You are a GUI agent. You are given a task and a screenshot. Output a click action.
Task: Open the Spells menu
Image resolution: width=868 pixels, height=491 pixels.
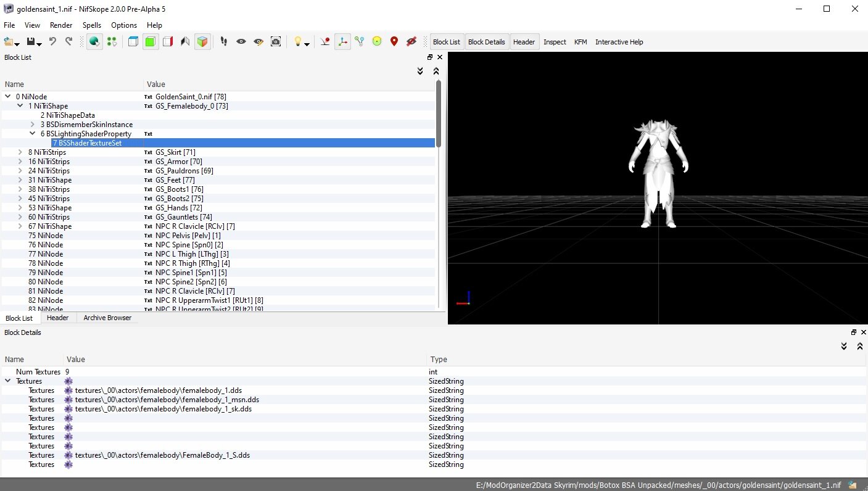92,25
